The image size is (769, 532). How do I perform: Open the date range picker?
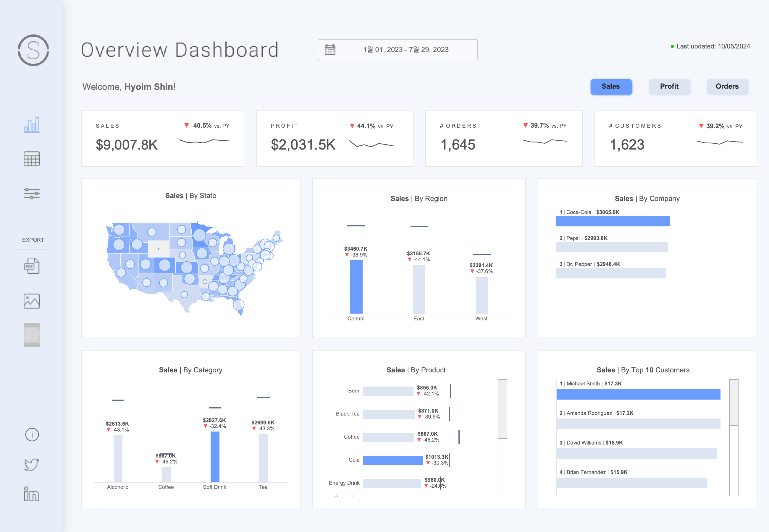click(405, 50)
